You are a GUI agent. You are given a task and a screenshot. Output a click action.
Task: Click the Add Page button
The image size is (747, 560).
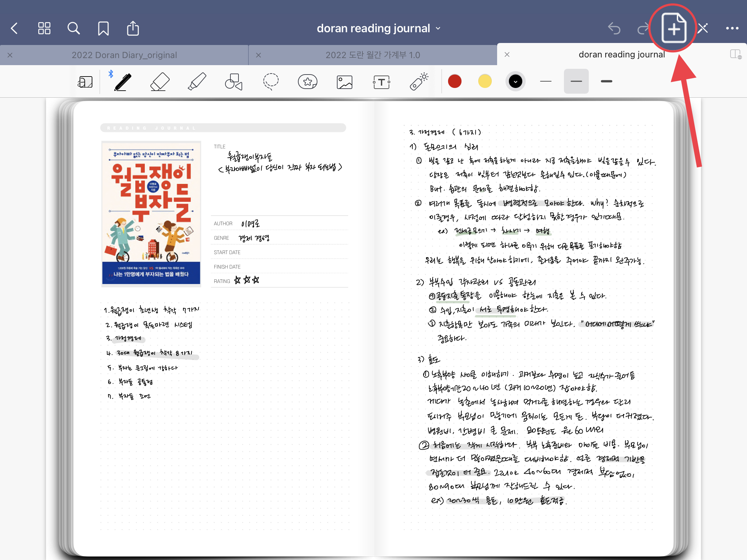(673, 28)
